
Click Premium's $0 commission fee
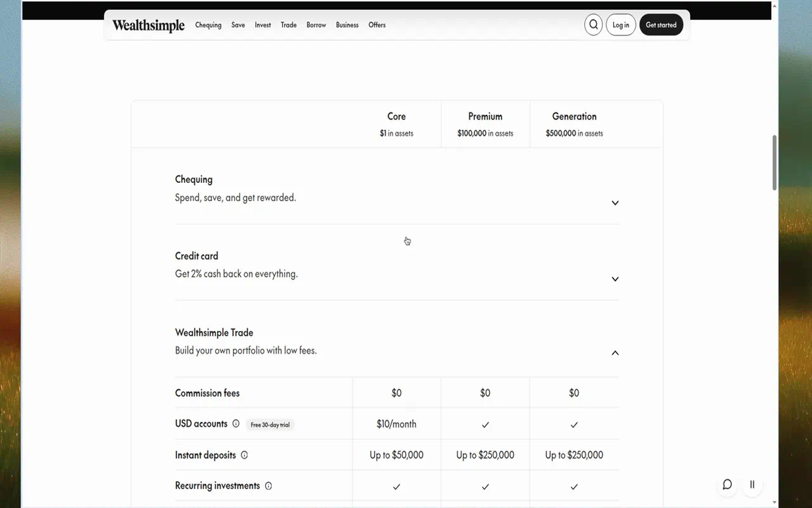(x=485, y=393)
